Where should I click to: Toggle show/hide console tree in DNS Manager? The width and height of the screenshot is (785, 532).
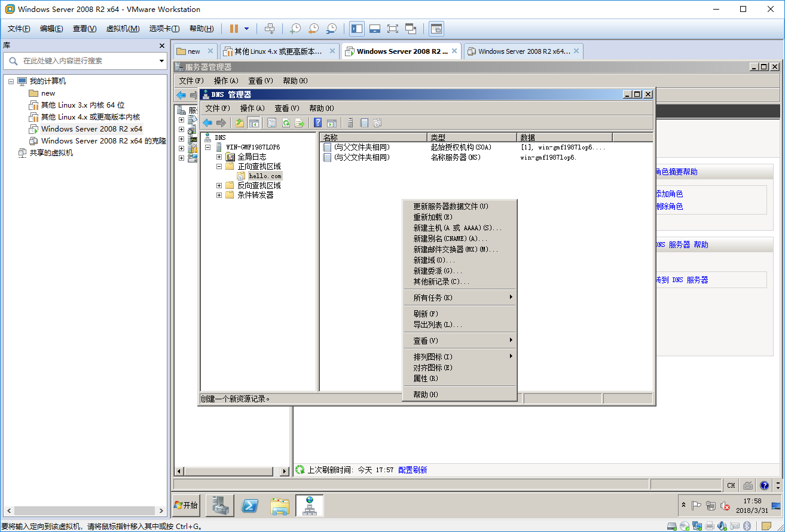254,123
